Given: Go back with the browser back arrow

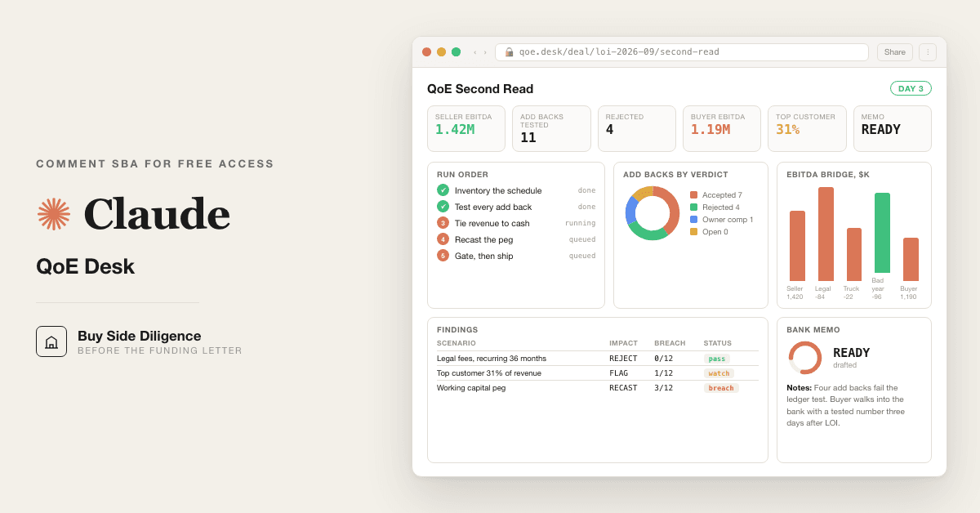Looking at the screenshot, I should 475,52.
